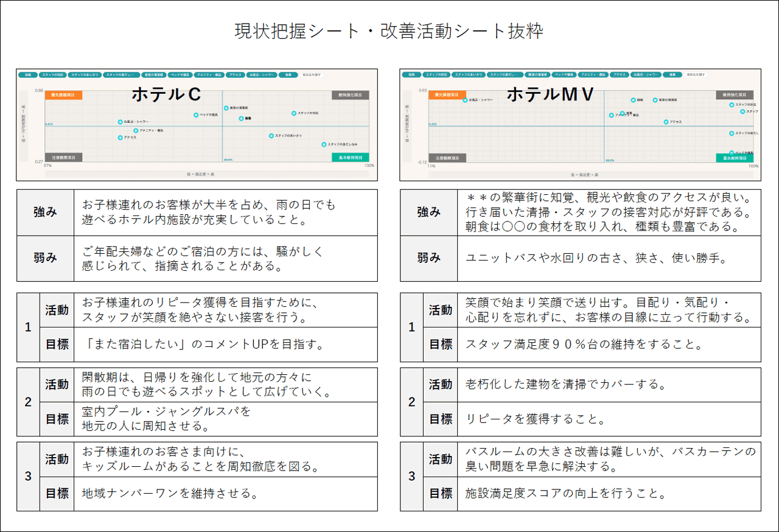The image size is (779, 532).
Task: Click 項目名を隠す button on ホテルMV chart
Action: coord(696,75)
